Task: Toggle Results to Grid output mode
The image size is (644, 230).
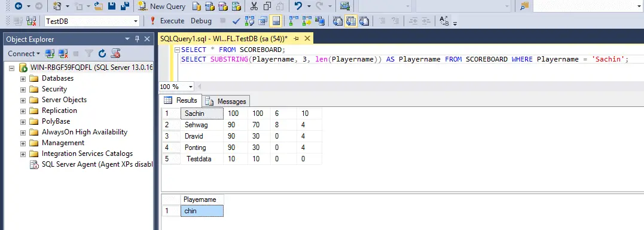Action: (x=351, y=21)
